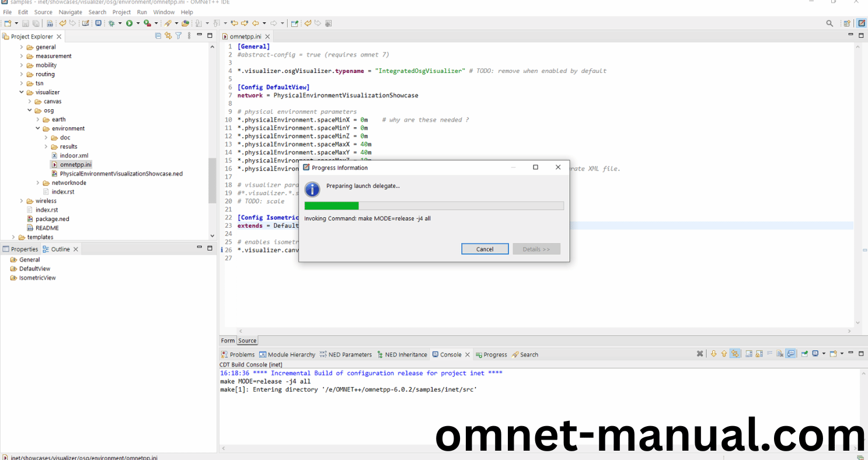Image resolution: width=868 pixels, height=460 pixels.
Task: Close the Project Explorer view tab
Action: (x=59, y=36)
